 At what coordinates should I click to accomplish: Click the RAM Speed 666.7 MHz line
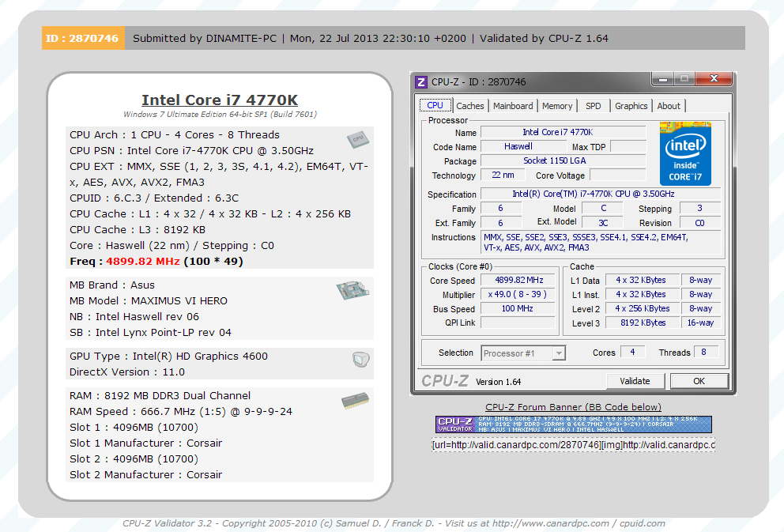[x=181, y=412]
